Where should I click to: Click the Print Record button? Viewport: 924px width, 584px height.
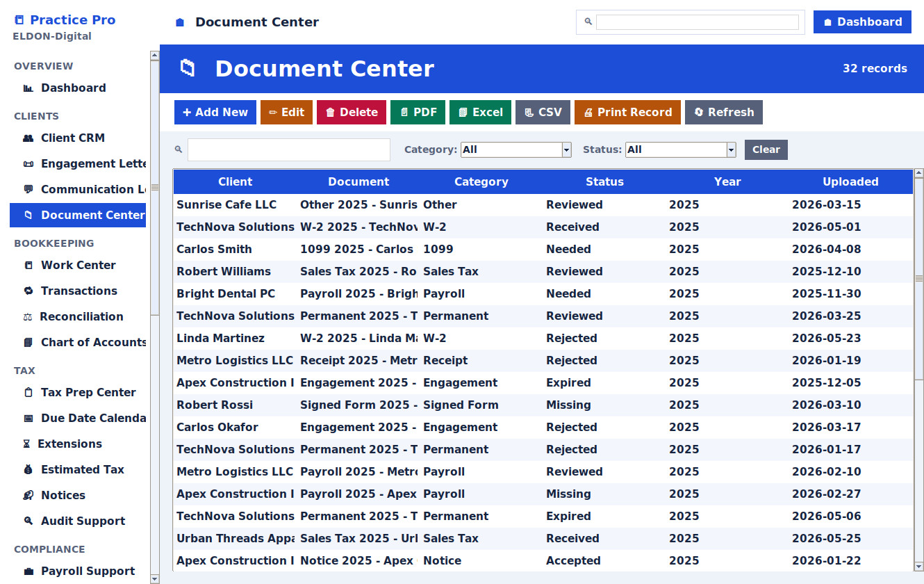(627, 113)
